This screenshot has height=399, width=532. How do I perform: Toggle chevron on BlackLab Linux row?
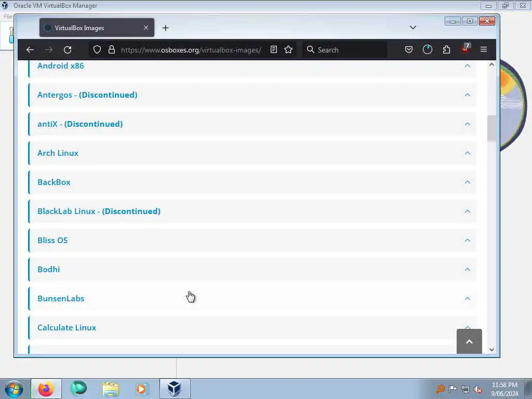468,211
